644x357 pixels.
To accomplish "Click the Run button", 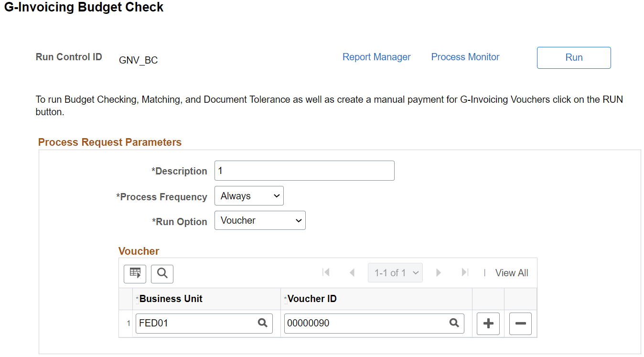I will [x=573, y=57].
